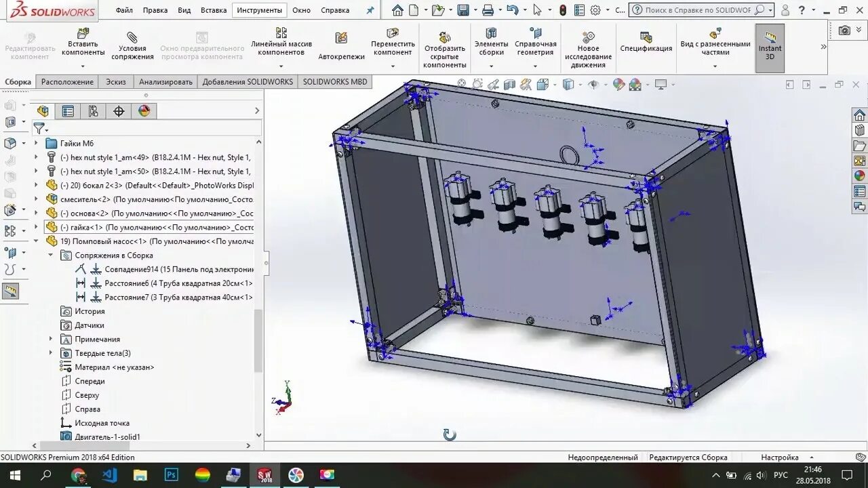
Task: Click РУС language indicator in system tray
Action: [781, 475]
